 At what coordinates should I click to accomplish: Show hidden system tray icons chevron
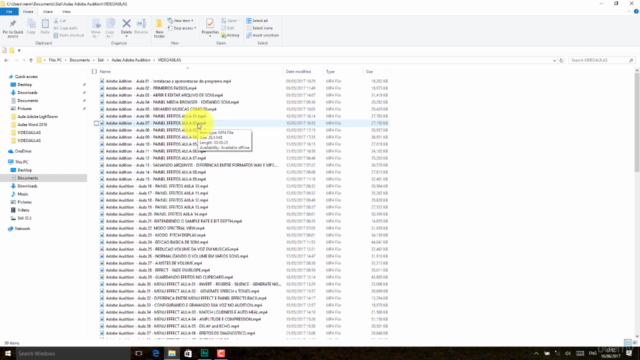(x=536, y=353)
